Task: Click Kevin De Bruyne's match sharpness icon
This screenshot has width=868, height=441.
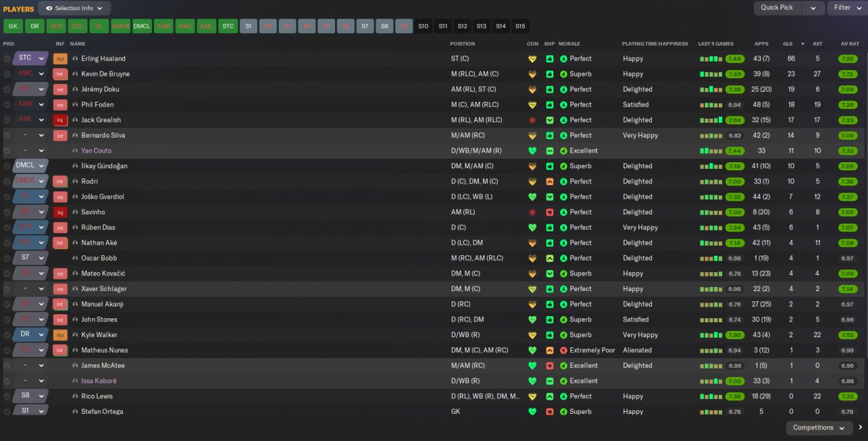Action: point(549,74)
